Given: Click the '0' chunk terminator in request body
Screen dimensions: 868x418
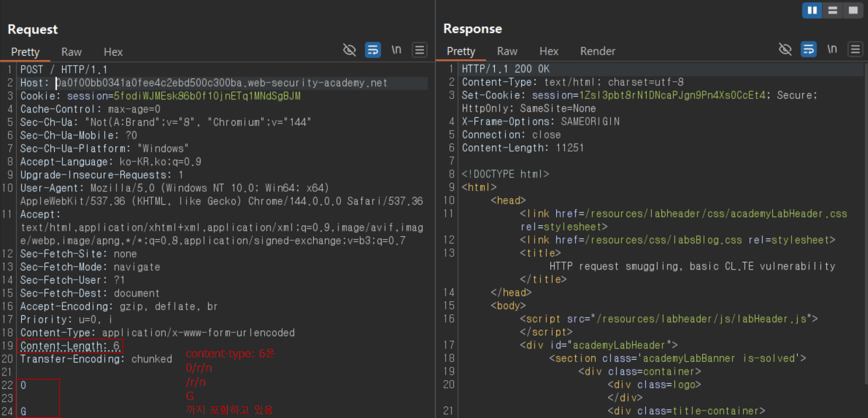Looking at the screenshot, I should pyautogui.click(x=23, y=385).
